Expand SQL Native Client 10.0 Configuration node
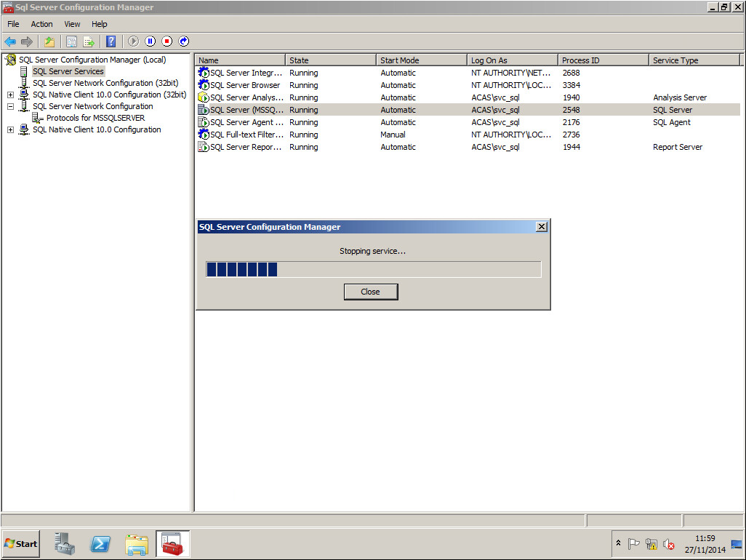Image resolution: width=746 pixels, height=560 pixels. pyautogui.click(x=10, y=129)
